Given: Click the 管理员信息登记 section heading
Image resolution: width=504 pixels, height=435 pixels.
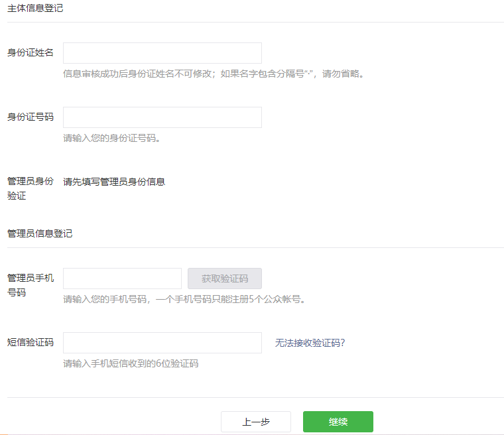Looking at the screenshot, I should (40, 233).
